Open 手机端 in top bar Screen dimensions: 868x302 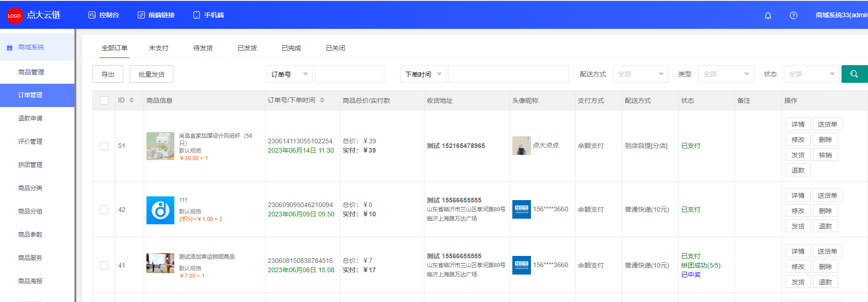208,15
